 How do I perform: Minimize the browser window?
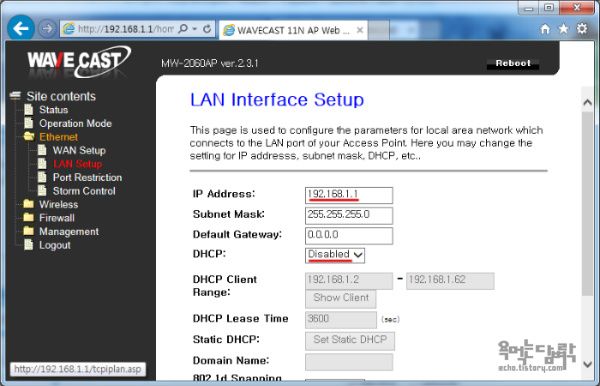point(529,8)
